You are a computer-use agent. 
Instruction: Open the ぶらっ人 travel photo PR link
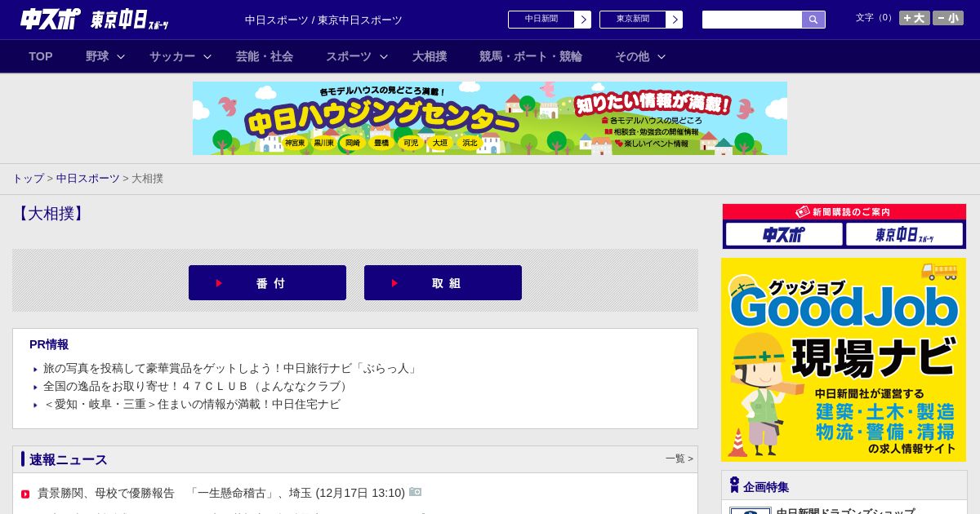(232, 368)
